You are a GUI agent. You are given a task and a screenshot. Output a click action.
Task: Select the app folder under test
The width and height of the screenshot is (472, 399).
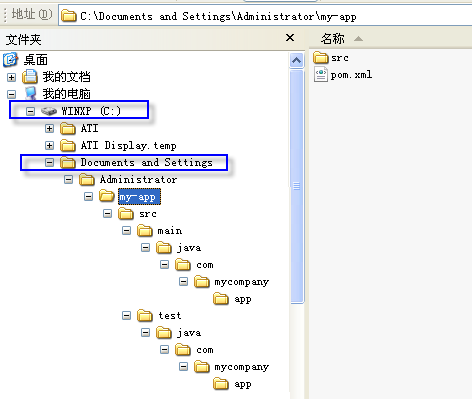tap(242, 384)
